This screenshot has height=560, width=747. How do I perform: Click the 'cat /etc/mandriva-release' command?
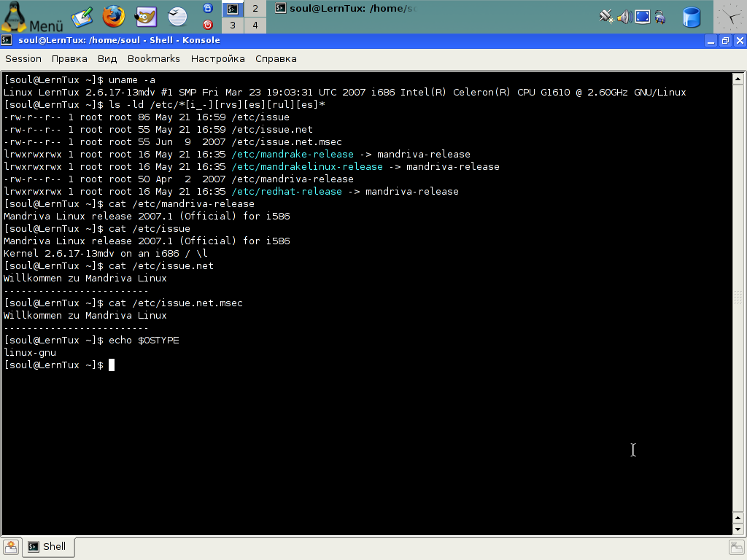[x=182, y=204]
